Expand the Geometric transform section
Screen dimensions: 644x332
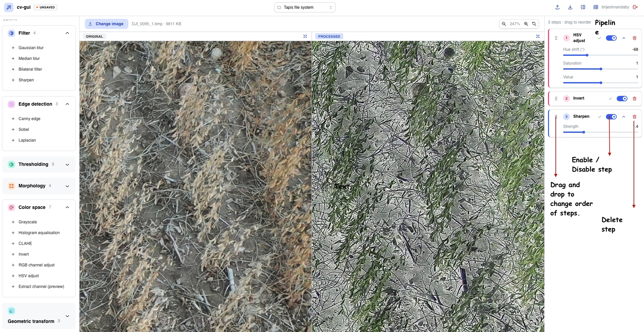coord(67,316)
